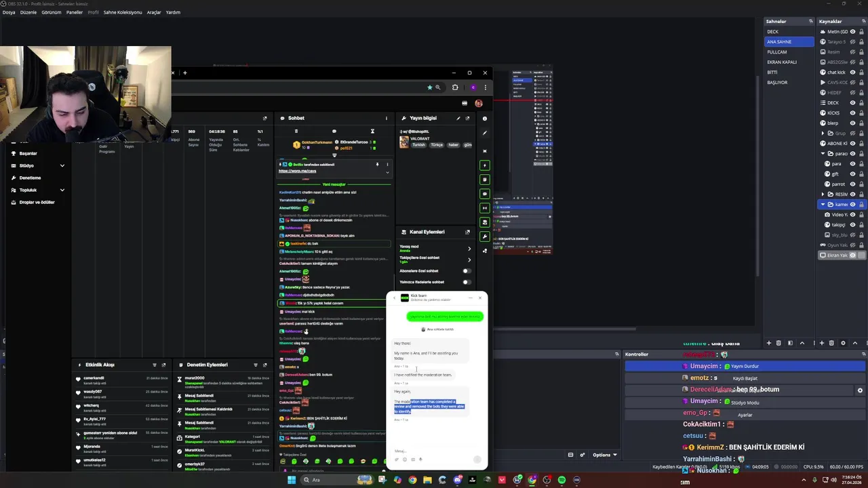Image resolution: width=868 pixels, height=488 pixels.
Task: Open Ayarlar from Kontroller
Action: [745, 415]
